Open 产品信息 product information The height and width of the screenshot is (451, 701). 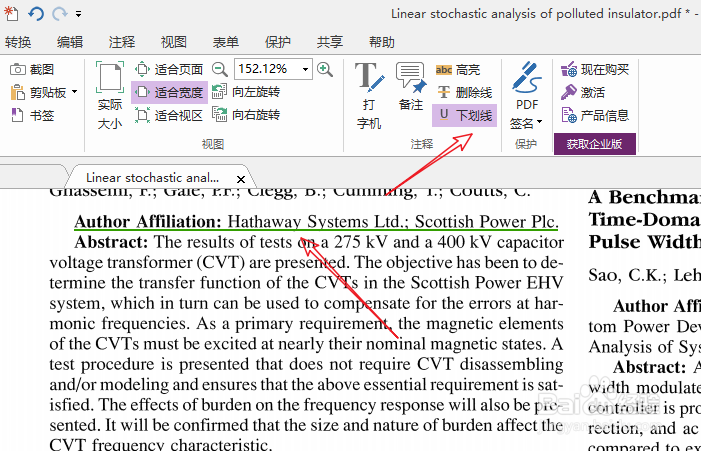point(595,115)
